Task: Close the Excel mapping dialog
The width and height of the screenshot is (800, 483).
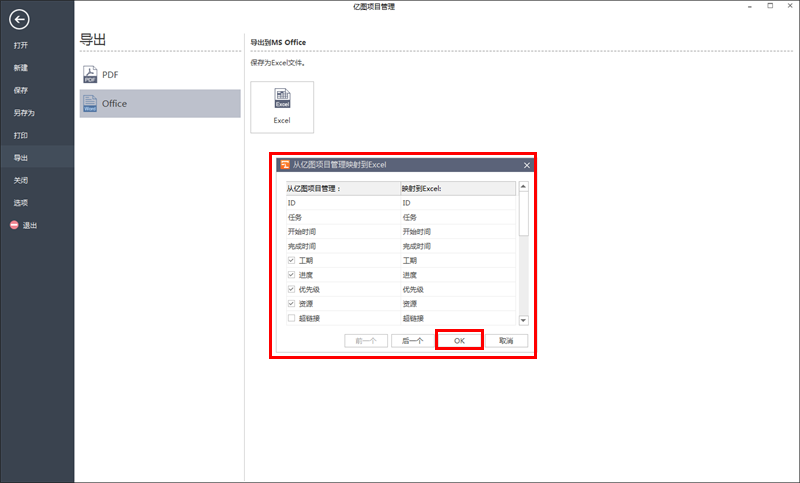Action: 527,164
